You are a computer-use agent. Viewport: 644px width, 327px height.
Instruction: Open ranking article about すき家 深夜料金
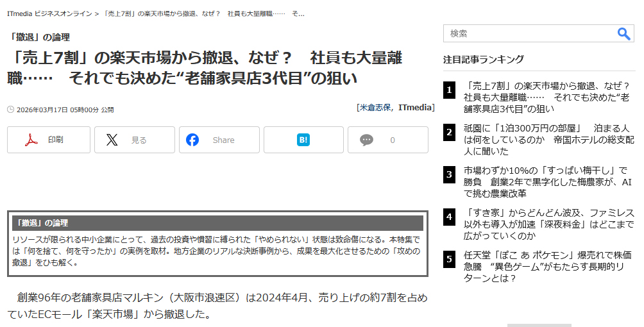pyautogui.click(x=548, y=224)
